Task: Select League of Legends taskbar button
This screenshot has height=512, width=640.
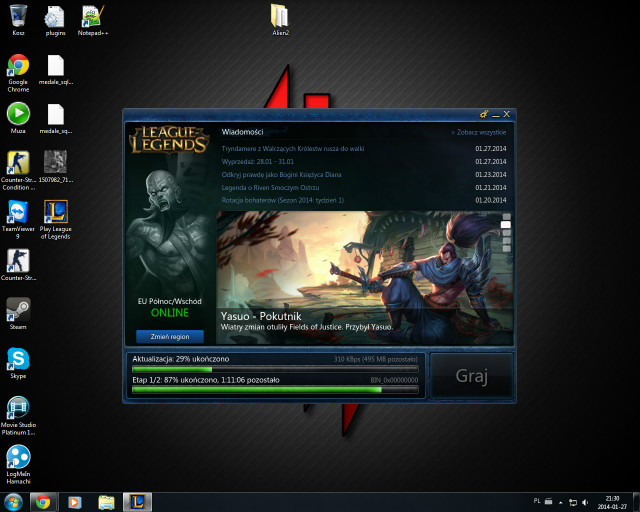Action: (138, 502)
